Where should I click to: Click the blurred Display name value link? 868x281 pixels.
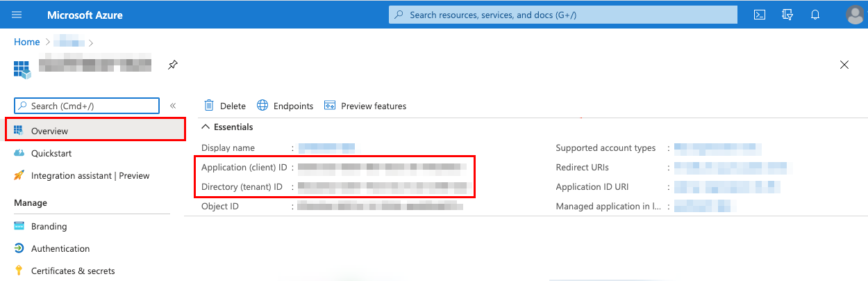click(326, 147)
